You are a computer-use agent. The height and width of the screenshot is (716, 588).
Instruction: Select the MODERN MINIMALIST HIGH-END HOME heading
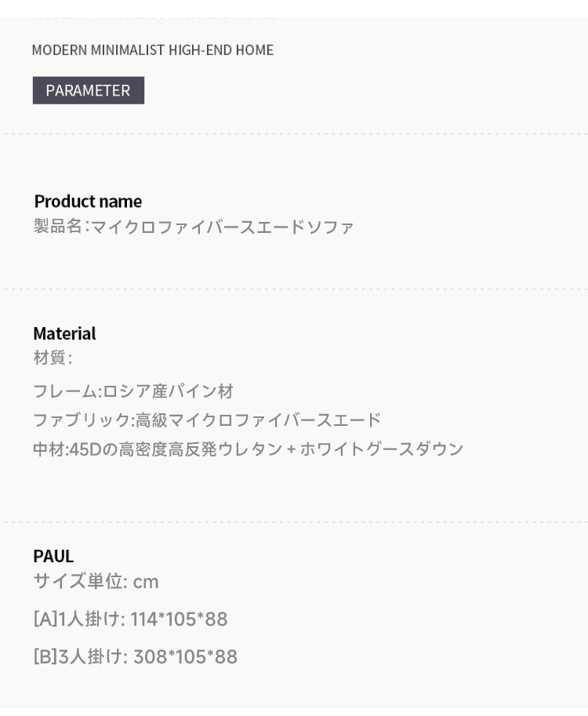[152, 49]
